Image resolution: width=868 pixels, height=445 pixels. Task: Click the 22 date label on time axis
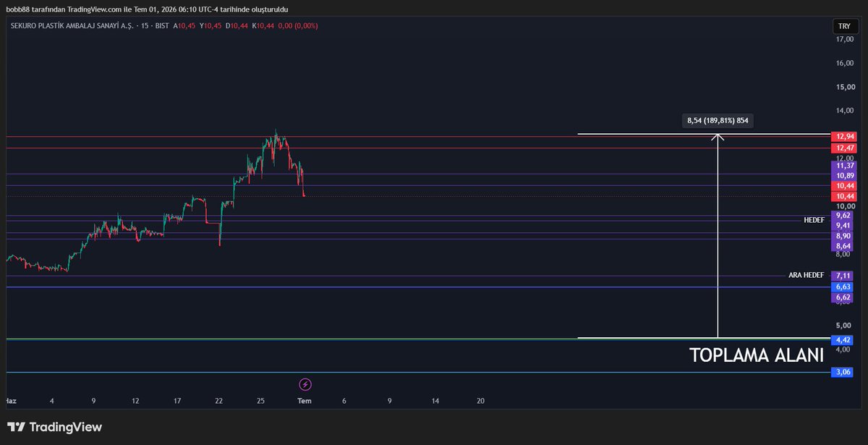(218, 400)
